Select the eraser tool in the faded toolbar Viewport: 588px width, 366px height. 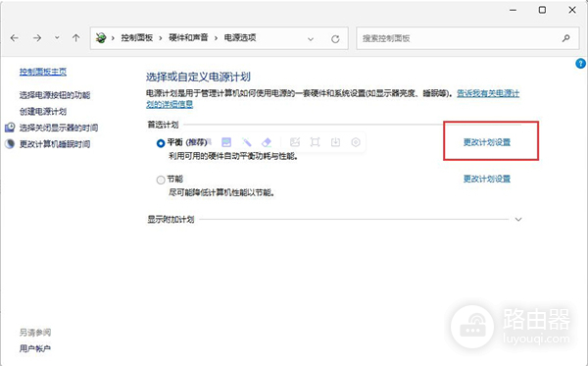click(267, 142)
